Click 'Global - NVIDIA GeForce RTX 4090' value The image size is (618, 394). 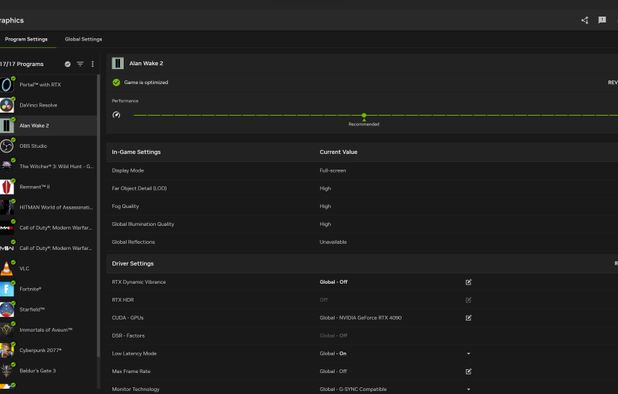point(361,318)
